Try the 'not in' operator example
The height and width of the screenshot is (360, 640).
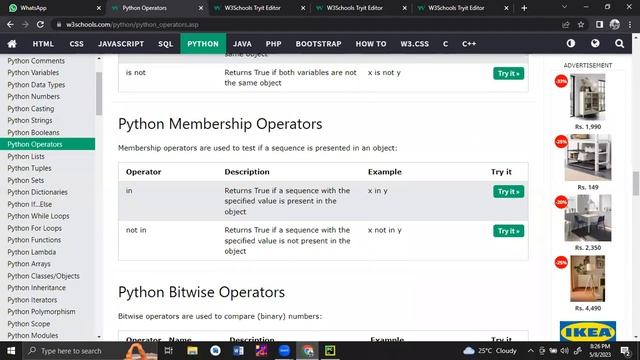[x=508, y=231]
